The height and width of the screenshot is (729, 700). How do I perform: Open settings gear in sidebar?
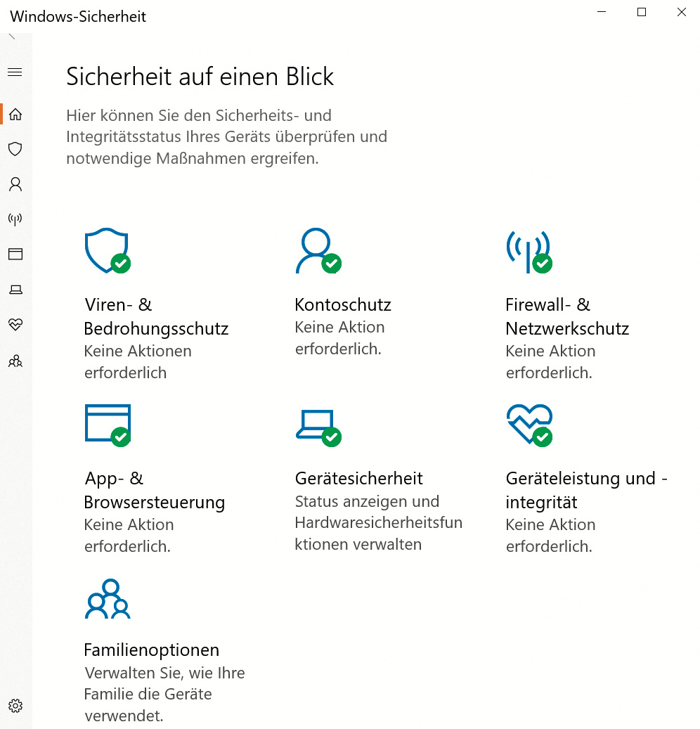[x=15, y=706]
